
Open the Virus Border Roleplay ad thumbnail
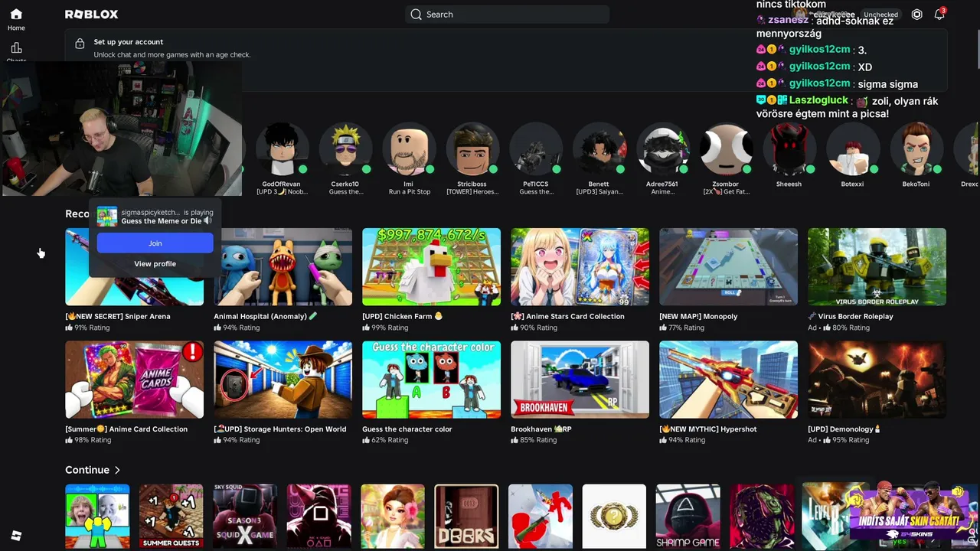(877, 267)
